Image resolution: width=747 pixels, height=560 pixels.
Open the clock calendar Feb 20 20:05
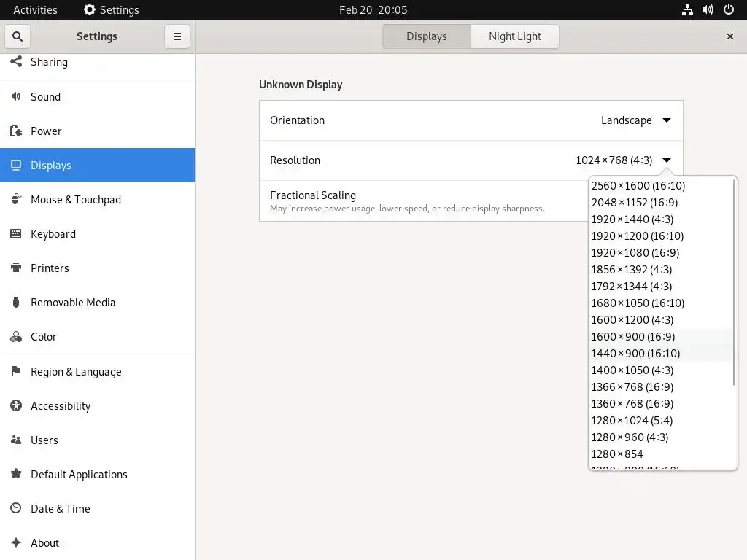[x=373, y=9]
